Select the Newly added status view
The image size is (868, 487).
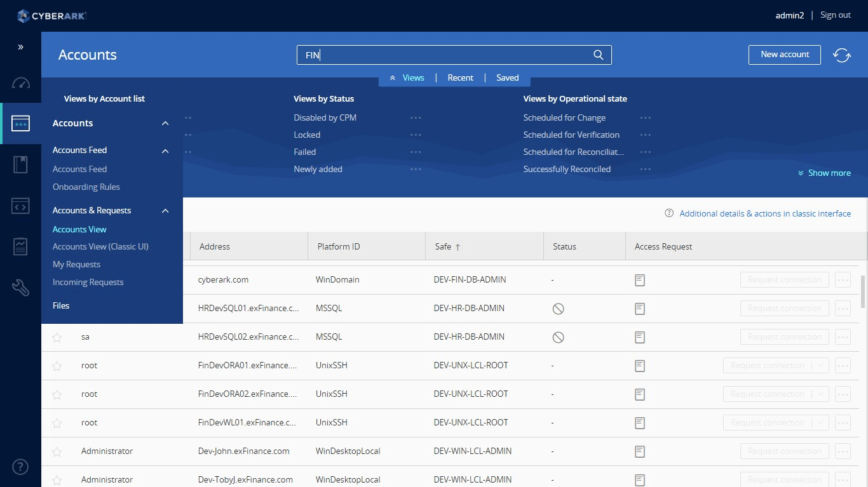(318, 169)
